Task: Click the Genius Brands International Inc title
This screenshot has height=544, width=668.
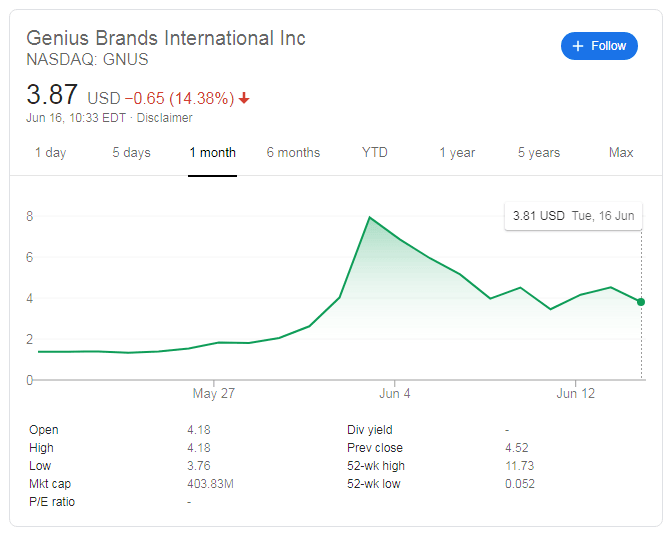Action: pyautogui.click(x=166, y=38)
